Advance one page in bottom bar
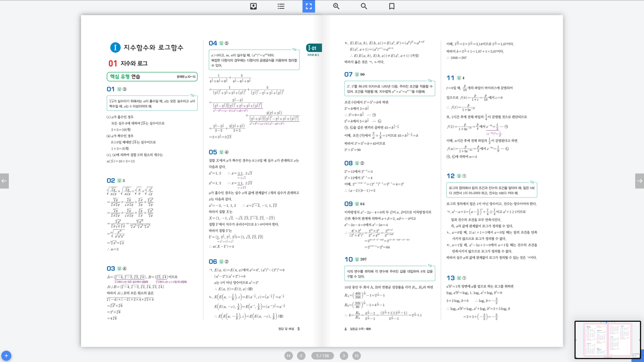This screenshot has width=644, height=362. click(344, 356)
